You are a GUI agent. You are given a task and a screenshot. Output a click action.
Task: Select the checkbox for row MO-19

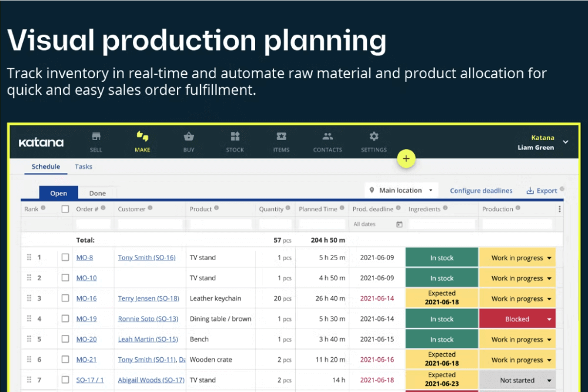(x=65, y=318)
